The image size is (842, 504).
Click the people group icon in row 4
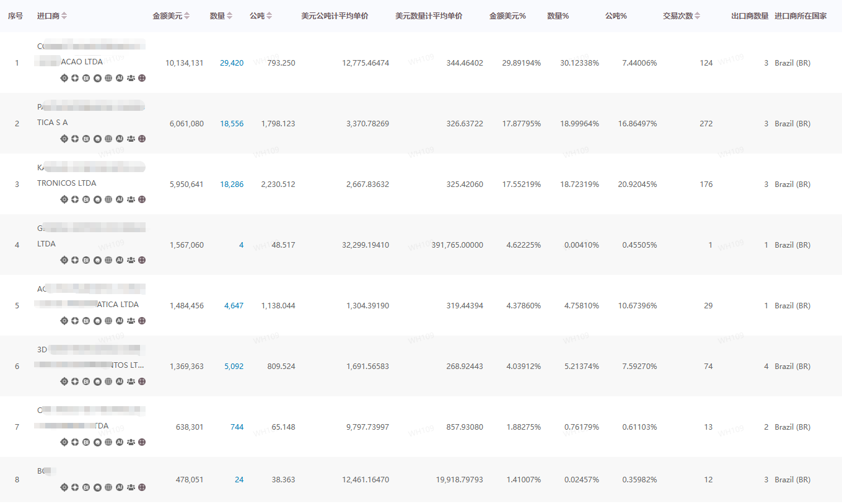pyautogui.click(x=131, y=260)
